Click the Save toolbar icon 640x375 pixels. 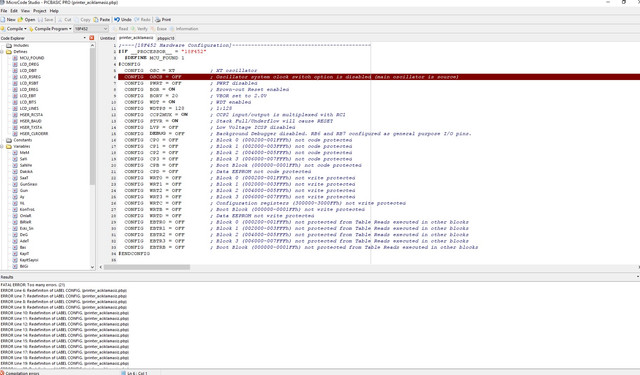click(46, 20)
